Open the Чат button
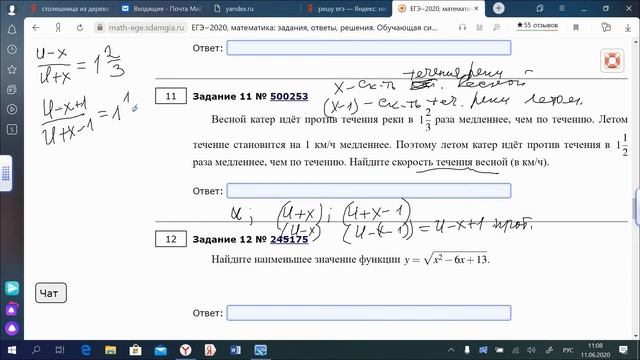Viewport: 640px width, 360px height. pos(51,293)
